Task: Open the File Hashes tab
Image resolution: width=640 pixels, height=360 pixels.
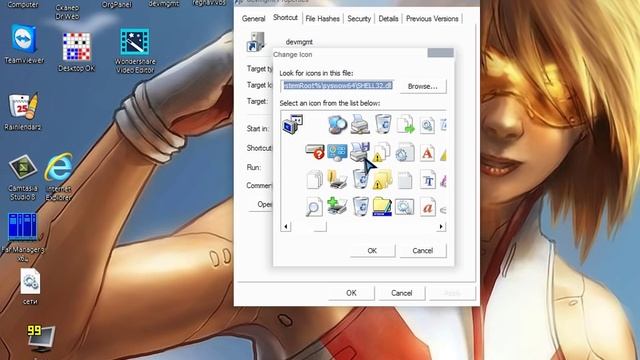Action: (x=322, y=19)
